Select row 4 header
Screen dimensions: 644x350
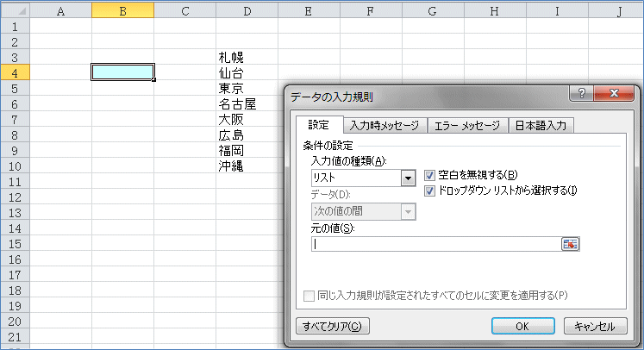click(x=14, y=72)
